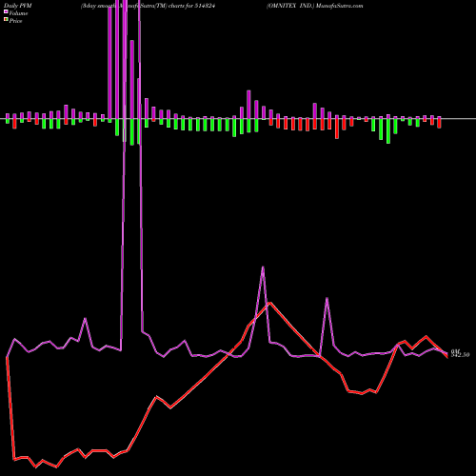
Task: Click the Volume legend color swatch
Action: (6, 11)
